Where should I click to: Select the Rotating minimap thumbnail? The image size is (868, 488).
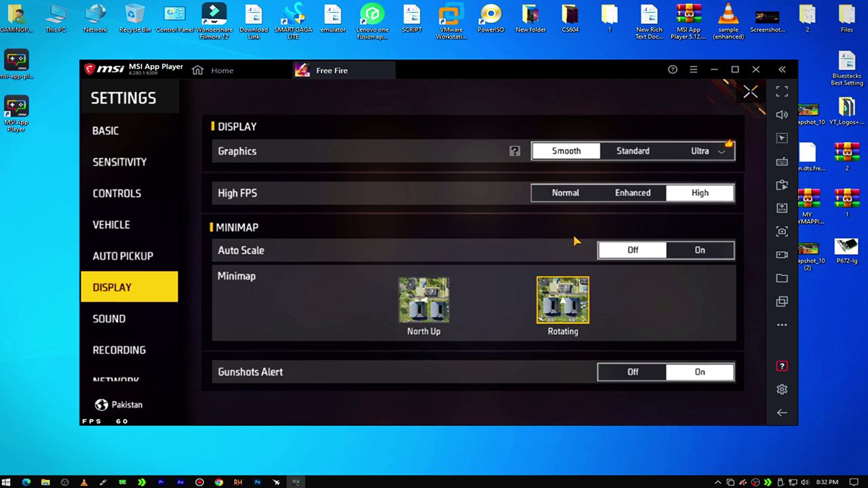563,300
